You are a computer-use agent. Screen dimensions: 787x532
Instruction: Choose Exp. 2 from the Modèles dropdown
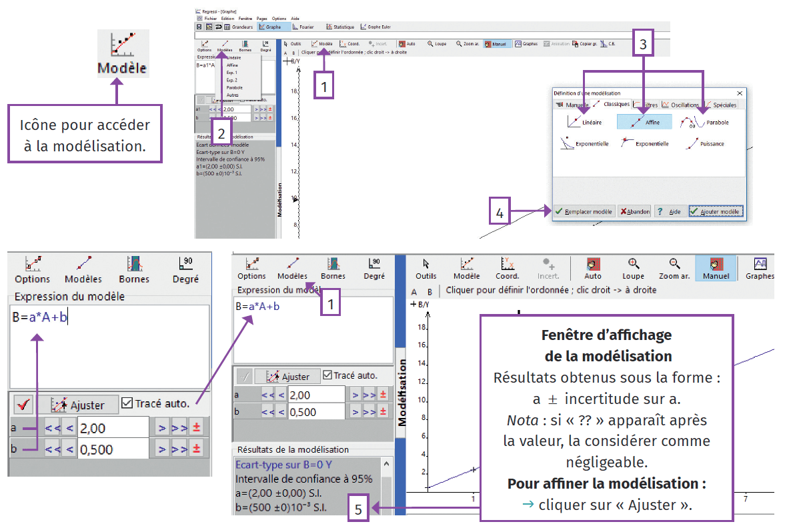231,80
